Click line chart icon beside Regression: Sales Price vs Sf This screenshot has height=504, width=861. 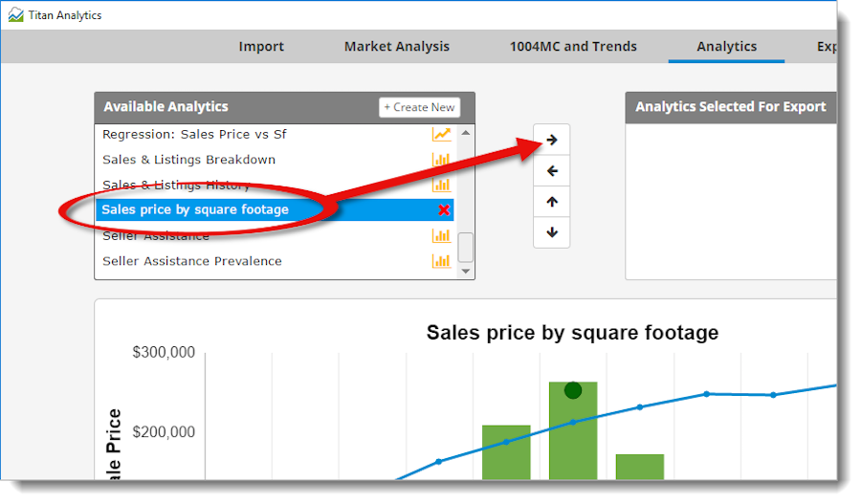(x=441, y=135)
